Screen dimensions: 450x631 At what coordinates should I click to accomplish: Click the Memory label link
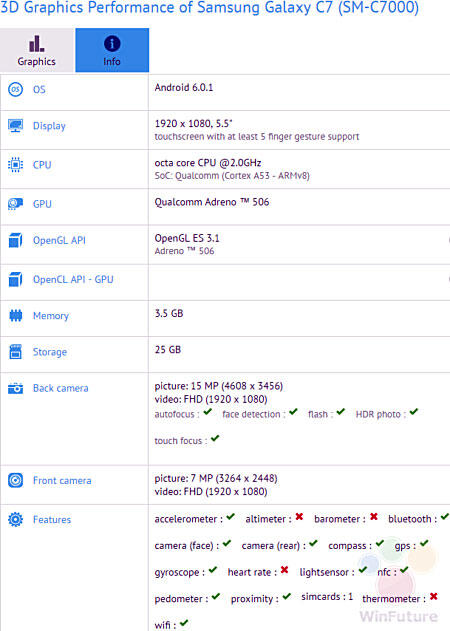[51, 316]
